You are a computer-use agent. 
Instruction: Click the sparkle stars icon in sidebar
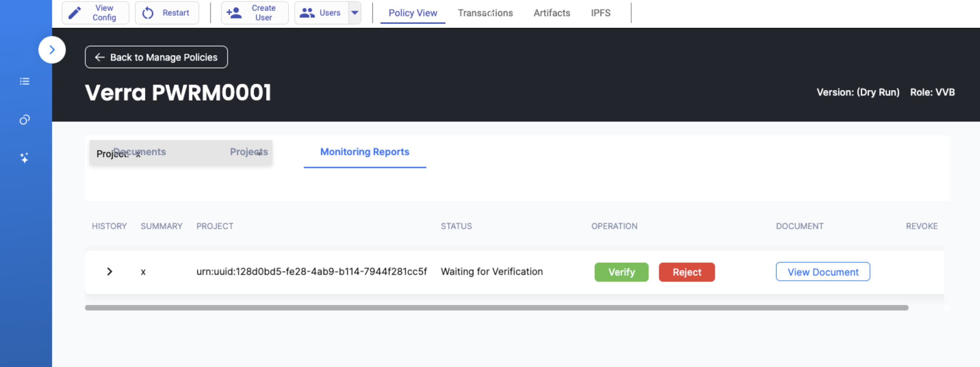click(x=25, y=158)
